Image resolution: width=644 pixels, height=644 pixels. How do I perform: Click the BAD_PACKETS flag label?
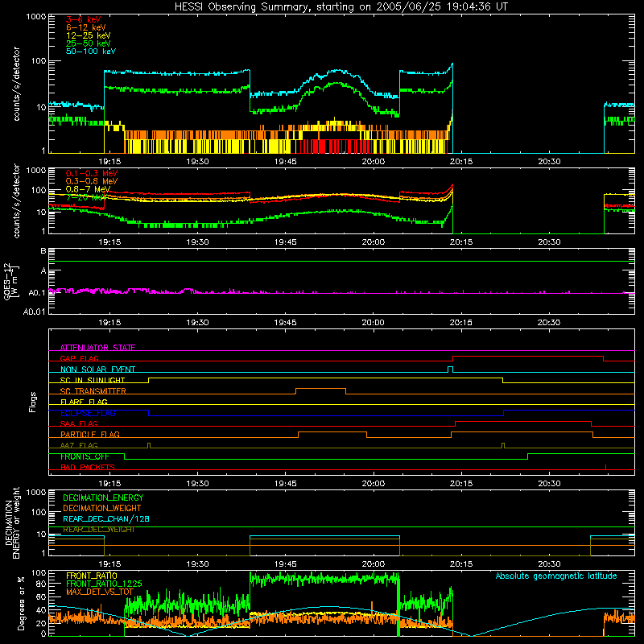(88, 467)
